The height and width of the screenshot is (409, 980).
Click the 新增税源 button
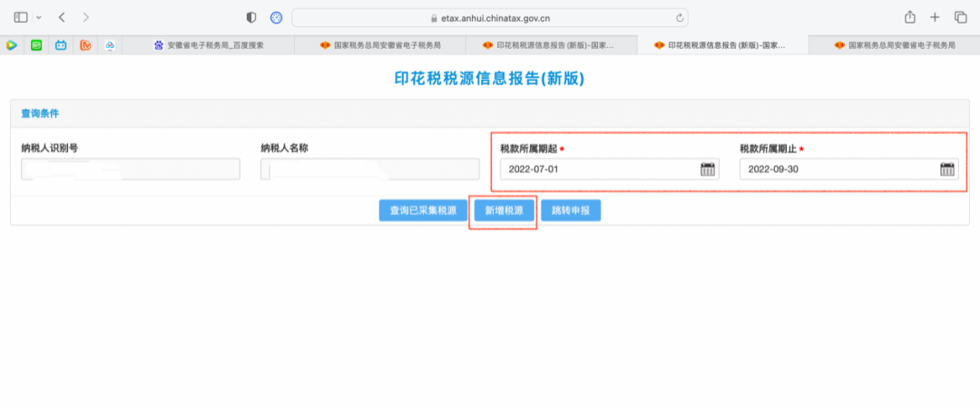(504, 211)
